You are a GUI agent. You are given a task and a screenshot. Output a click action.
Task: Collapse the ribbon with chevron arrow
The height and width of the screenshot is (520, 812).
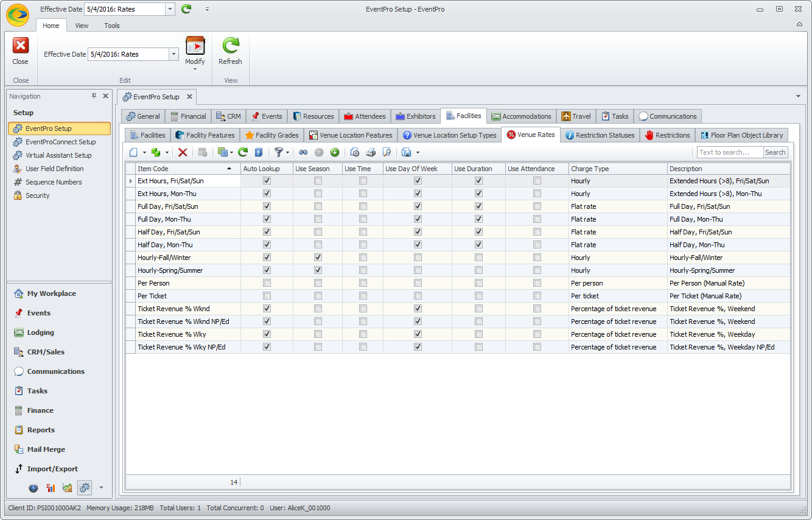coord(799,24)
